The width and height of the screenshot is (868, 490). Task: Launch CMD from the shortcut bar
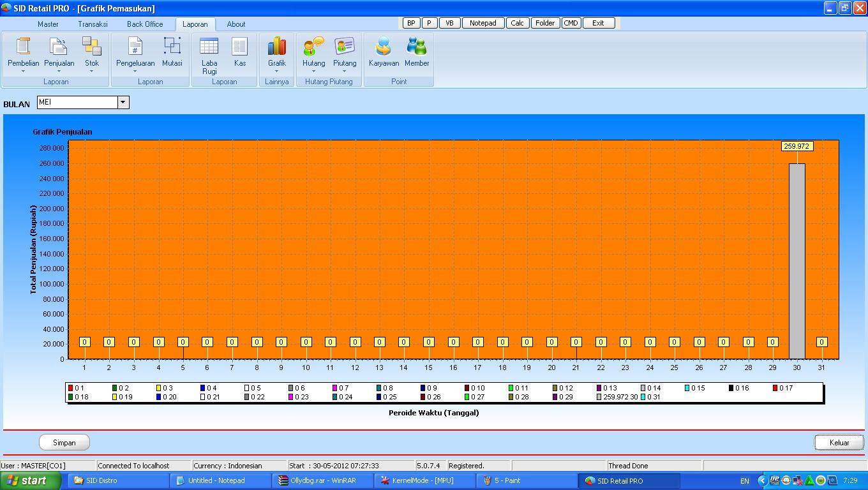click(571, 23)
